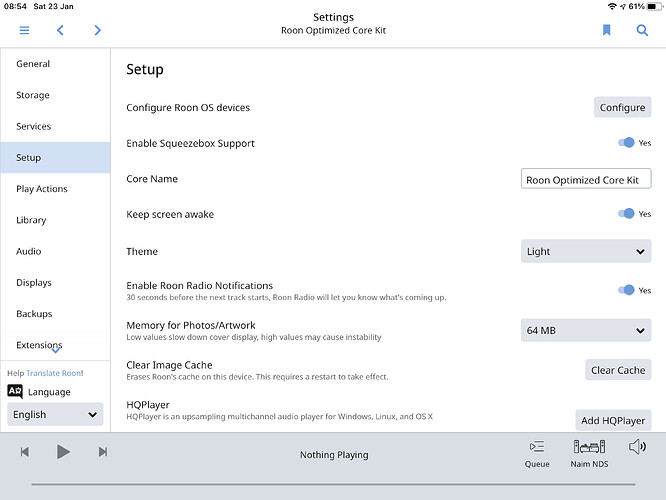666x500 pixels.
Task: Toggle Enable Roon Radio Notifications
Action: pyautogui.click(x=626, y=290)
